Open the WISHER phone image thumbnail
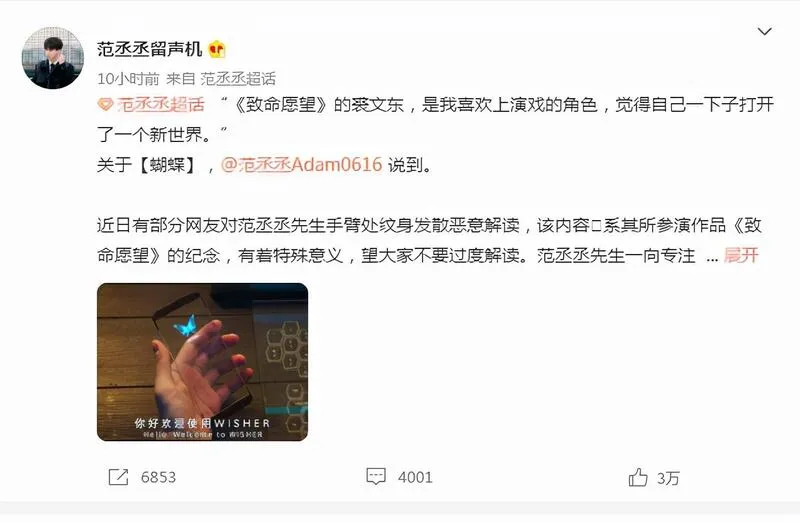Screen dimensions: 800x523 click(x=203, y=362)
